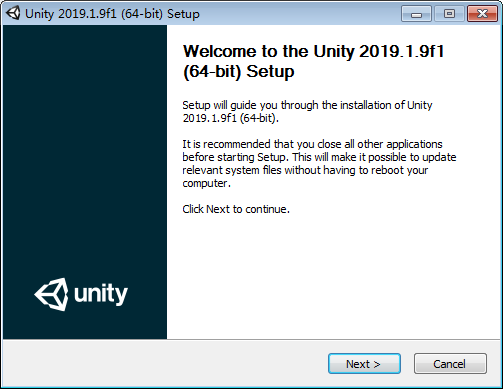Click the 'It is recommended' paragraph

(319, 164)
